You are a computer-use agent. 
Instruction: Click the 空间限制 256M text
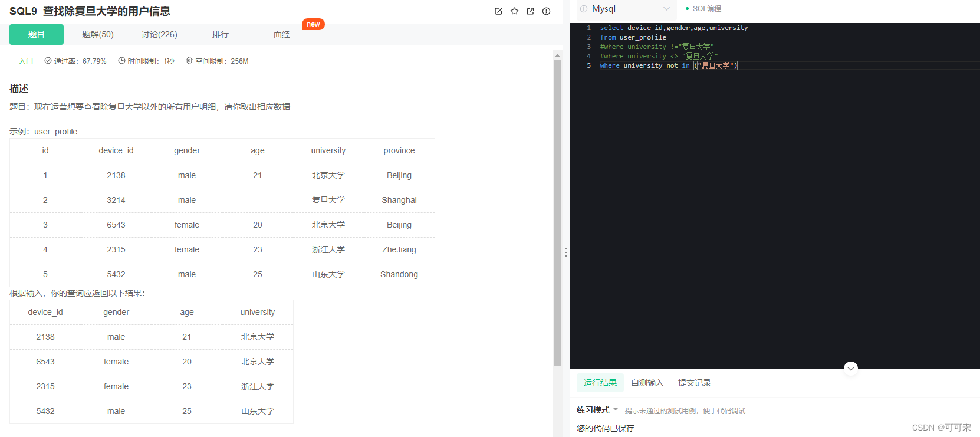coord(222,61)
